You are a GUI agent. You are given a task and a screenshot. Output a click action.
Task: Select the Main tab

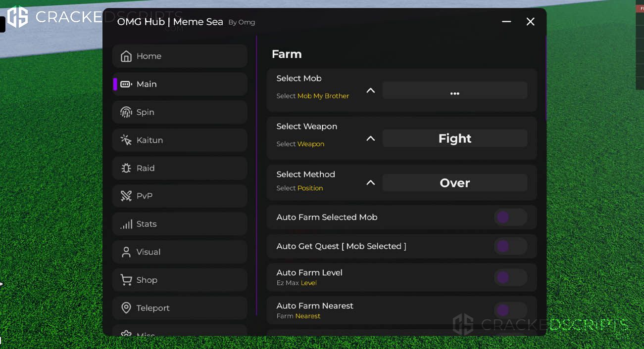pos(180,84)
